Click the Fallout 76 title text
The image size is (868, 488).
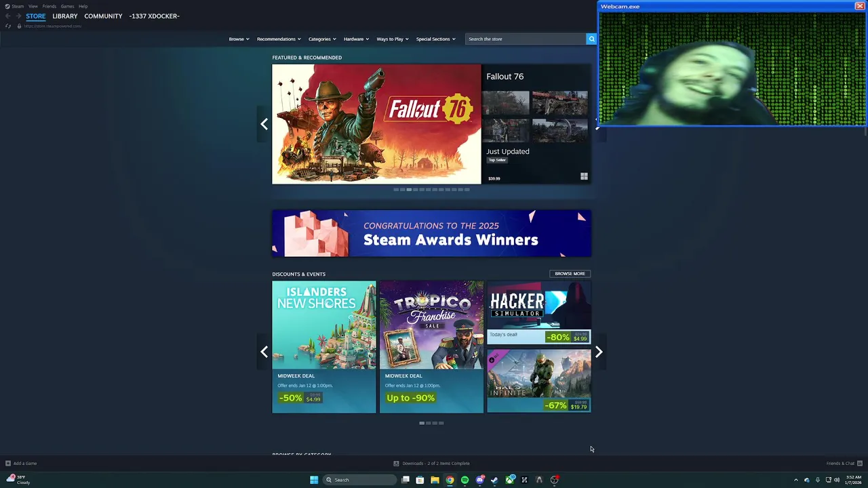click(x=505, y=77)
